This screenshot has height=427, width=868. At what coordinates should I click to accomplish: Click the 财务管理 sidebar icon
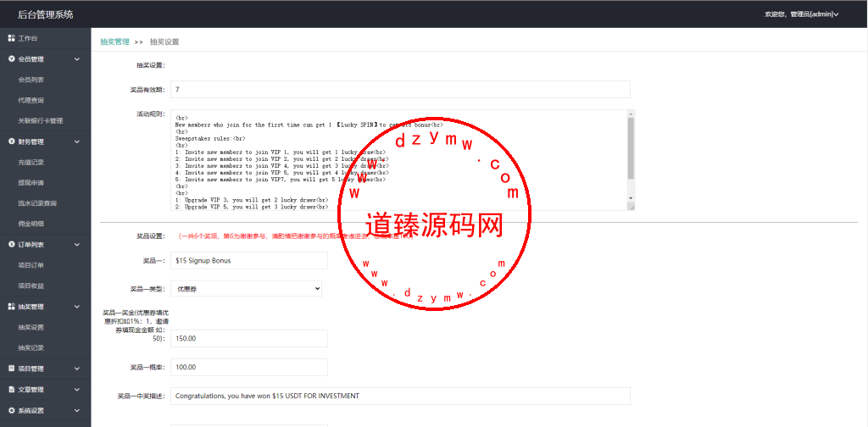11,141
